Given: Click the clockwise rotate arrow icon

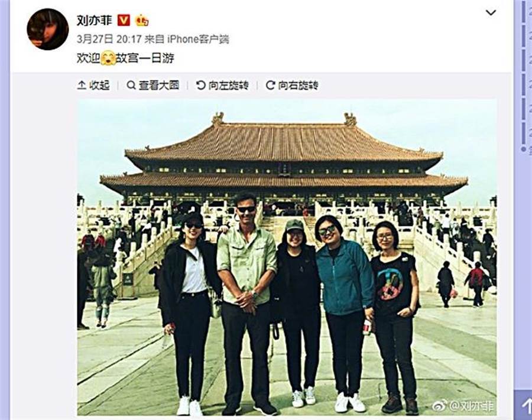Looking at the screenshot, I should [x=270, y=85].
